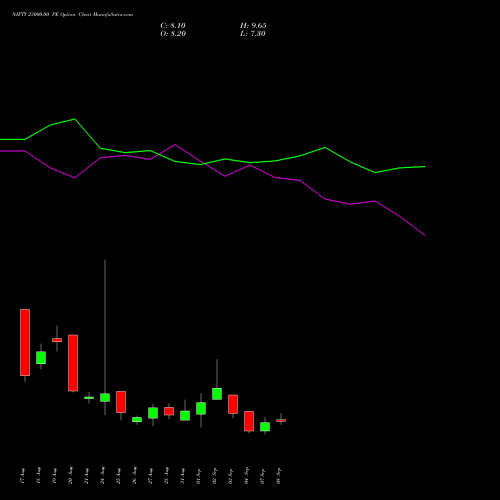Image resolution: width=500 pixels, height=500 pixels.
Task: Click the "21 Aug" date axis label
Action: click(x=87, y=475)
